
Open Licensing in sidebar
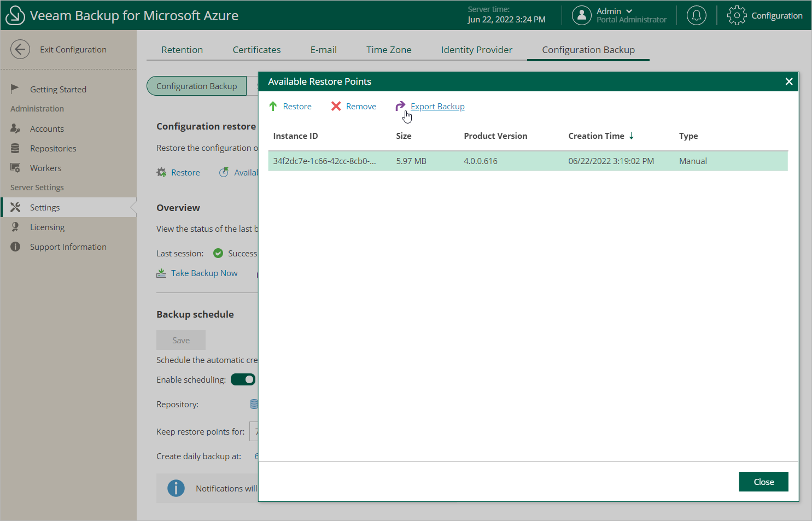(47, 227)
